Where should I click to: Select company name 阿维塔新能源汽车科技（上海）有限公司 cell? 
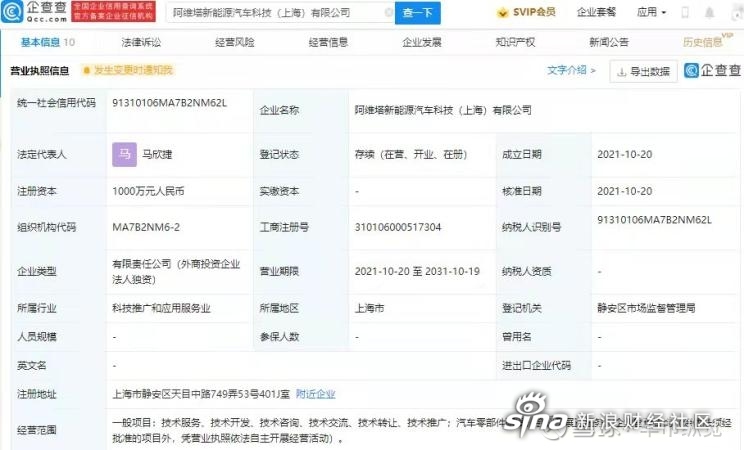tap(443, 110)
